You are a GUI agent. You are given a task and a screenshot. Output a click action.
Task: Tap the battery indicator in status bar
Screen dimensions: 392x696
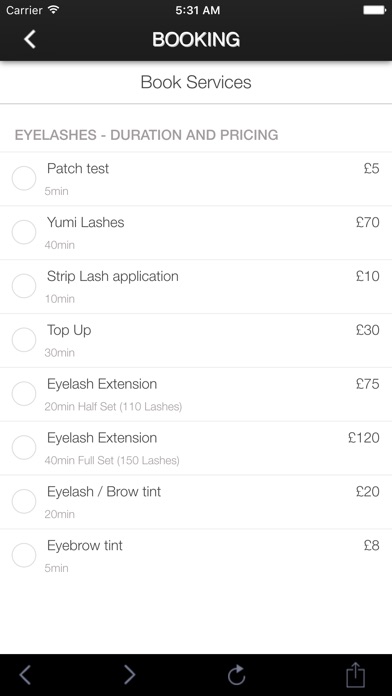coord(374,10)
